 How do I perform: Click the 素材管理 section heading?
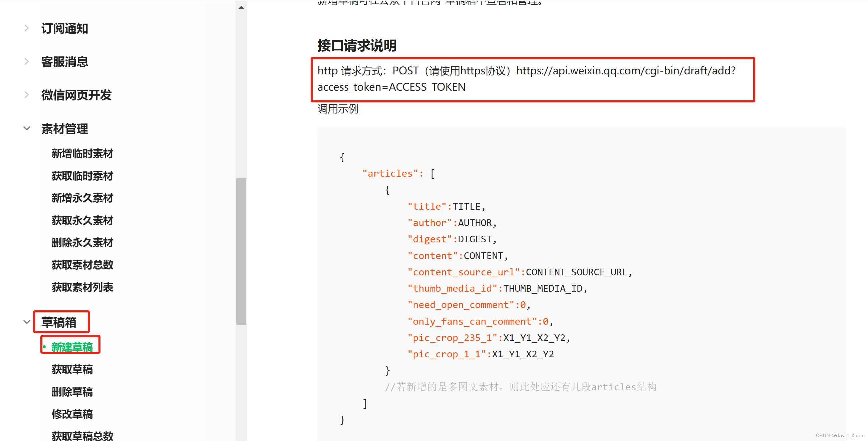(64, 129)
